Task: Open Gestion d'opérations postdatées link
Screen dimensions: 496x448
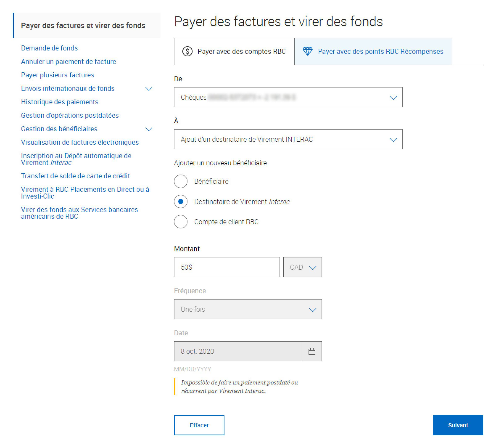Action: tap(70, 115)
